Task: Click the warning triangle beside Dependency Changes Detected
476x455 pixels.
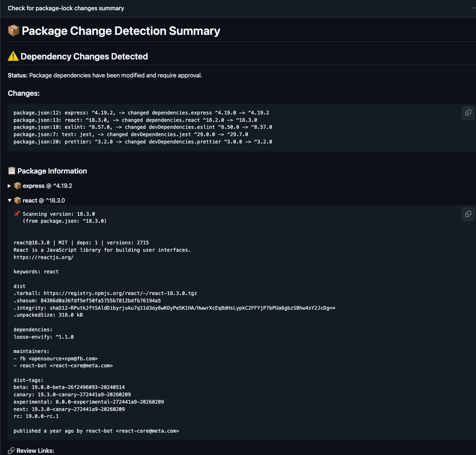Action: tap(12, 56)
